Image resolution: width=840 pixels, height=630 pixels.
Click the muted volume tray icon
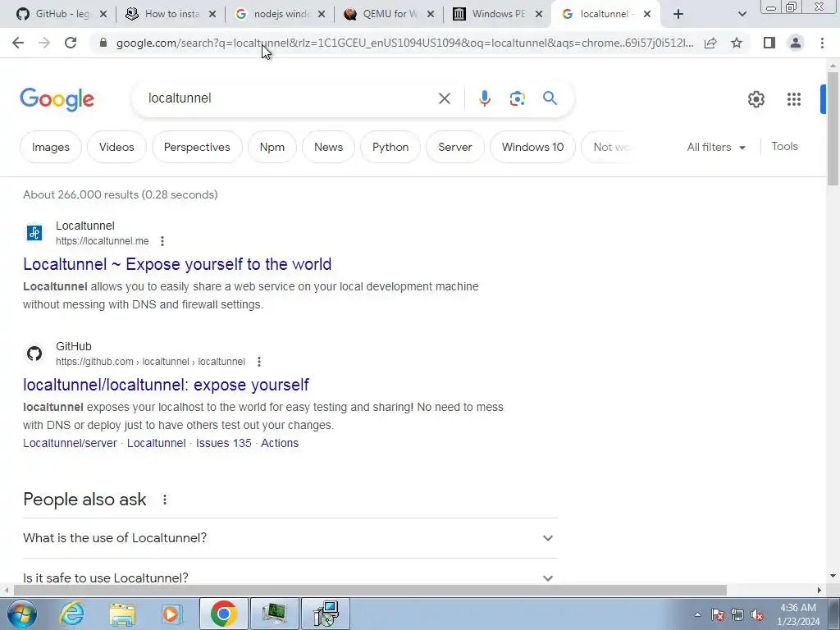757,615
